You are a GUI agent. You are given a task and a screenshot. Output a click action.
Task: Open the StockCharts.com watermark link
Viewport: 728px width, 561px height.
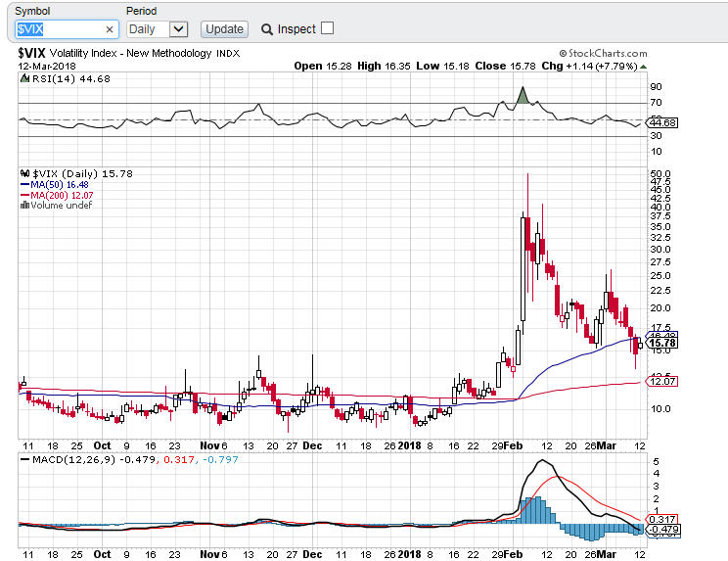608,54
